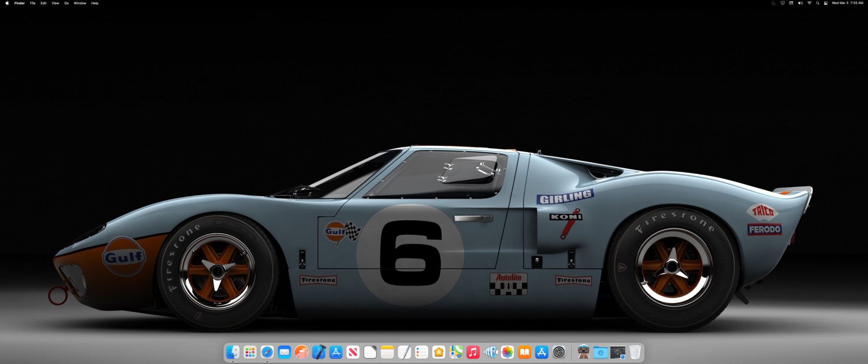Viewport: 868px width, 364px height.
Task: Open the Trash in the Dock
Action: click(635, 352)
